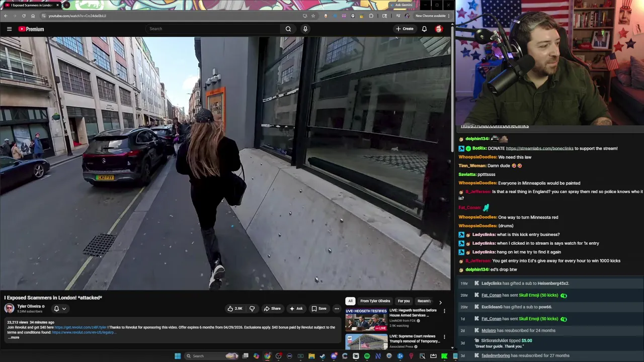Share the video
This screenshot has height=362, width=644.
[x=272, y=309]
